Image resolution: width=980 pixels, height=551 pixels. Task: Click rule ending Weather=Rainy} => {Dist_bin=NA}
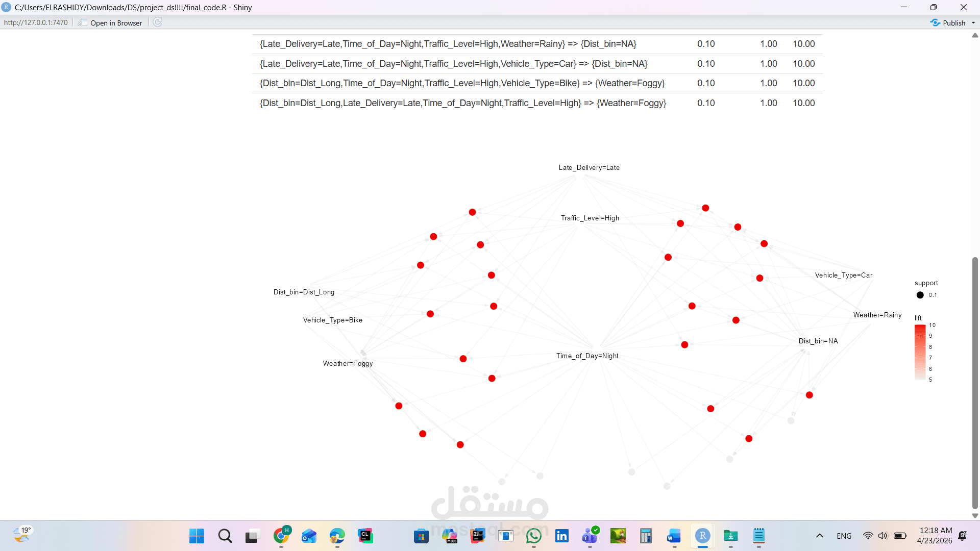448,44
